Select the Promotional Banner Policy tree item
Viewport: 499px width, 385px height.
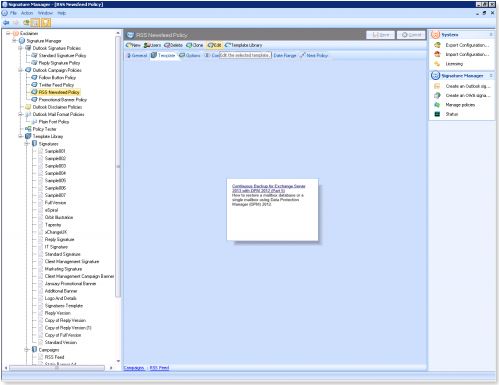[63, 100]
